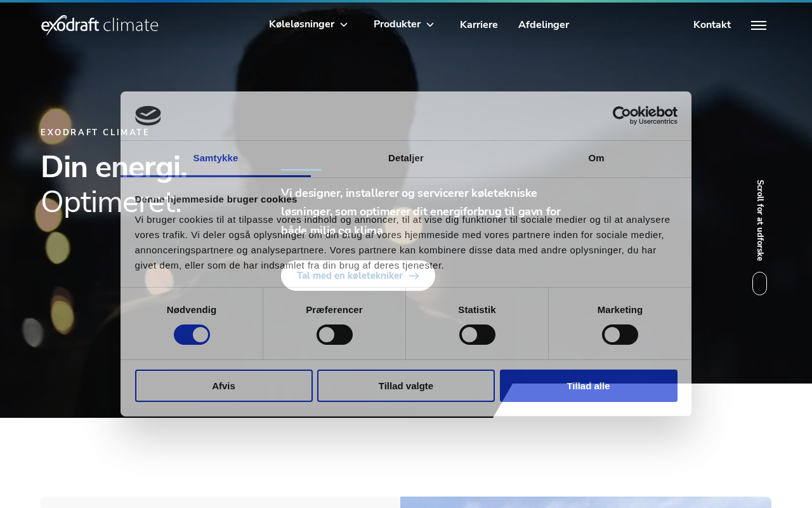Click the Tillad valgte button

[406, 386]
